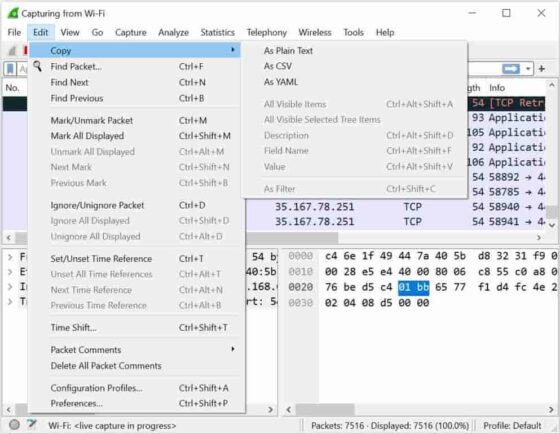Open Configuration Profiles...

[135, 388]
